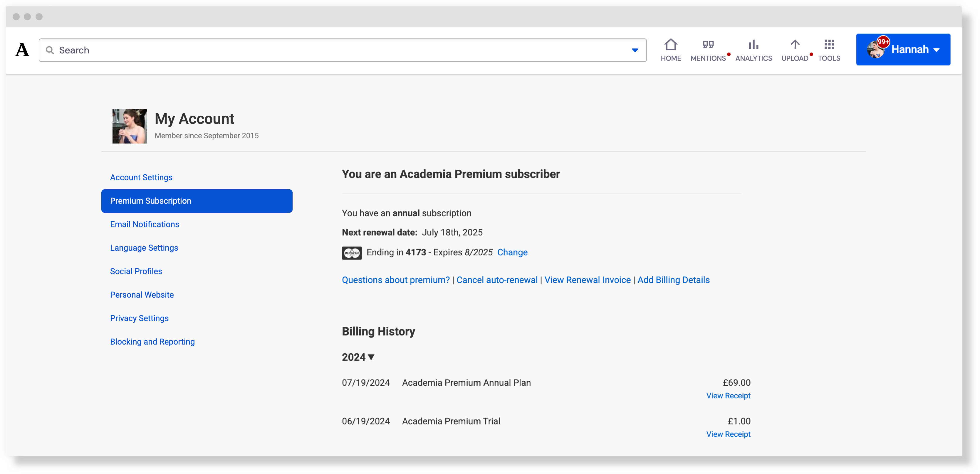Click the My Account profile photo
Viewport: 980px width, 474px height.
[130, 126]
